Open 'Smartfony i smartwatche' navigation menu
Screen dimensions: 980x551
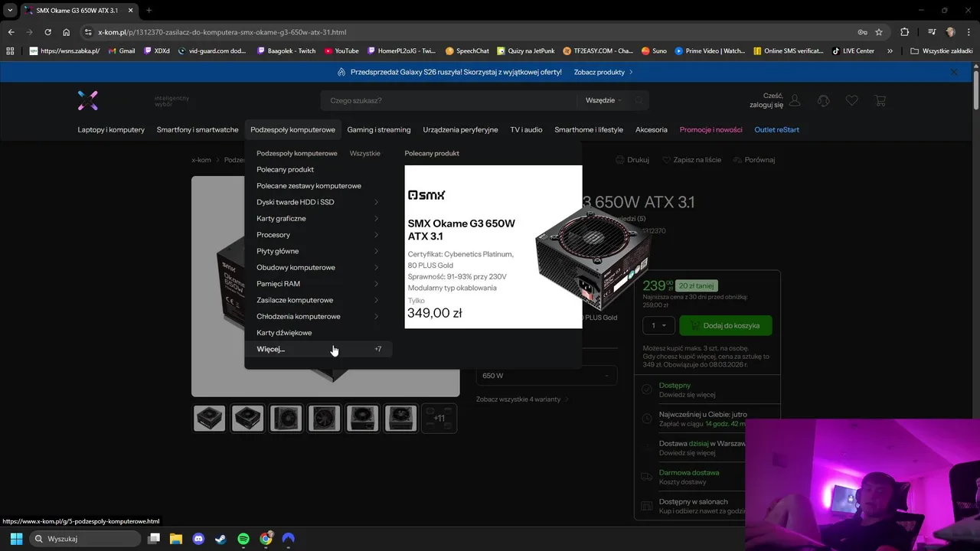coord(198,129)
